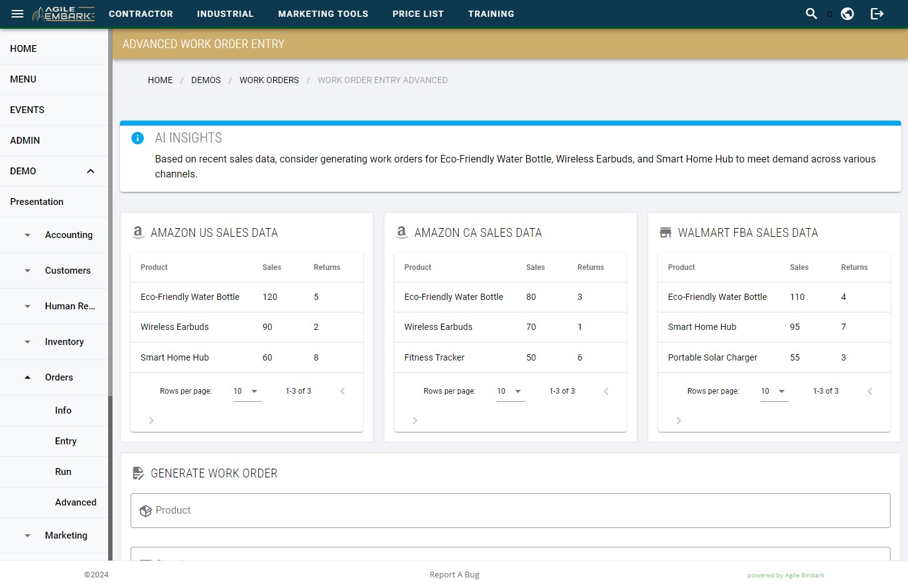Click the logout icon top right
Screen dimensions: 908x588
877,13
